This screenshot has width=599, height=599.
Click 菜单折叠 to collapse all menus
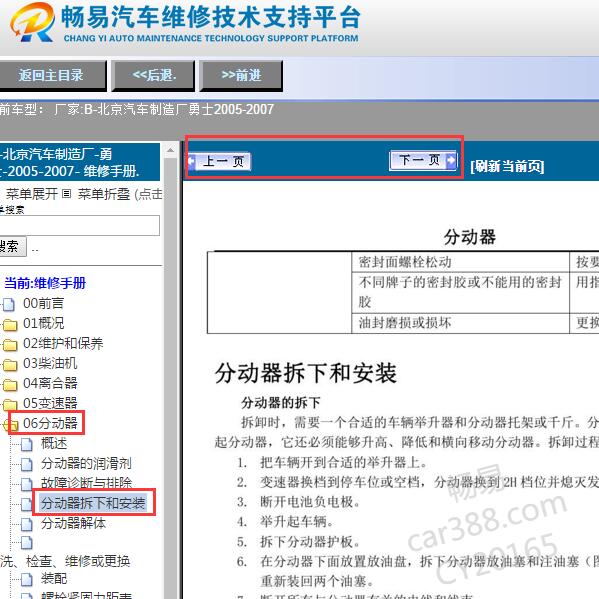(104, 194)
